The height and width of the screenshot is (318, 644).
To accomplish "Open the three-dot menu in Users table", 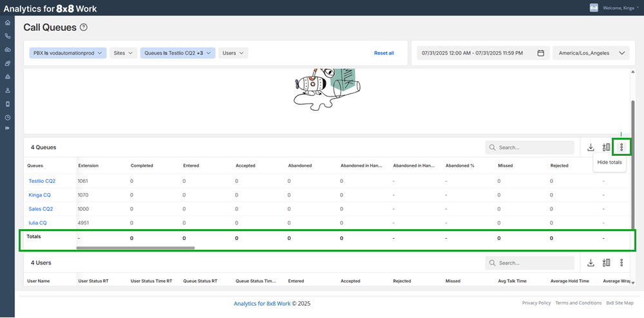I will click(x=621, y=263).
